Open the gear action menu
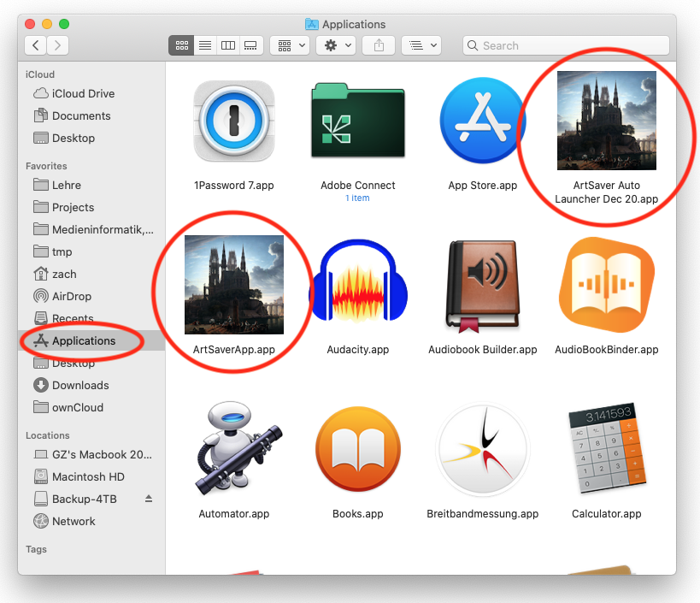 click(x=336, y=45)
